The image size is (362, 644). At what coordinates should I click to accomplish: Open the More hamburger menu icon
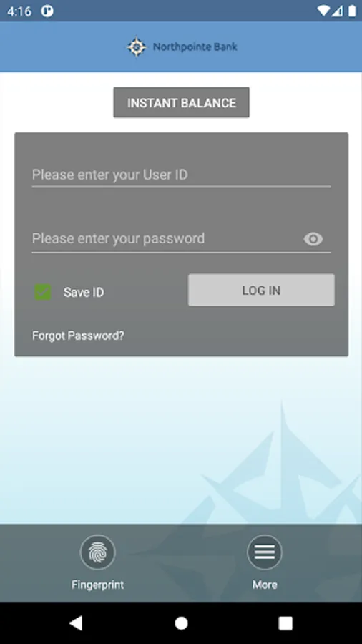pyautogui.click(x=265, y=552)
